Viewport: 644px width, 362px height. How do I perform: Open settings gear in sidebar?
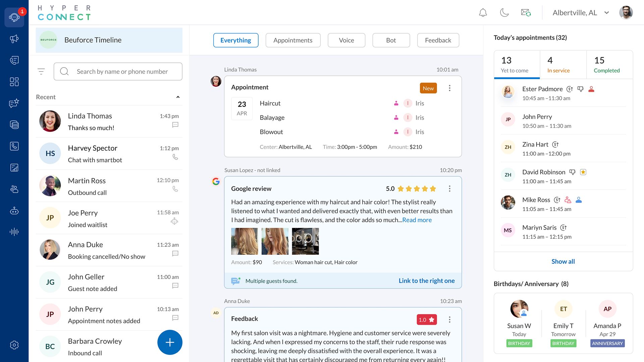coord(14,345)
